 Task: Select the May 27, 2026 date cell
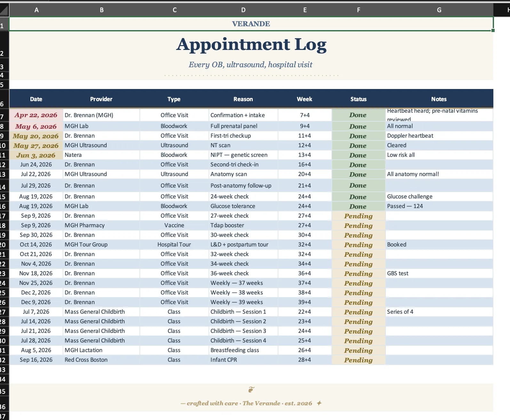pos(36,145)
